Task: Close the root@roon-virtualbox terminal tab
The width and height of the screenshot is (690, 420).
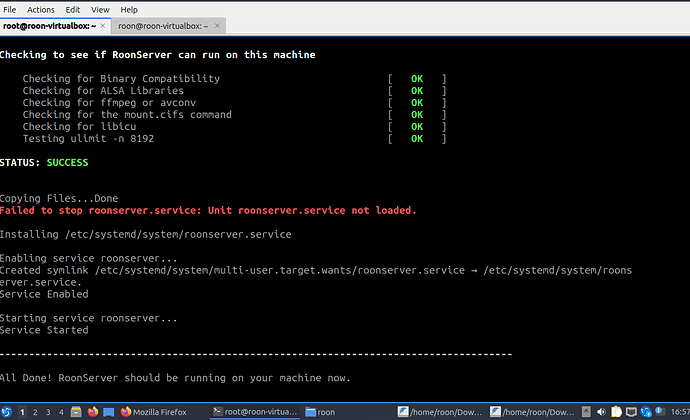Action: pos(102,26)
